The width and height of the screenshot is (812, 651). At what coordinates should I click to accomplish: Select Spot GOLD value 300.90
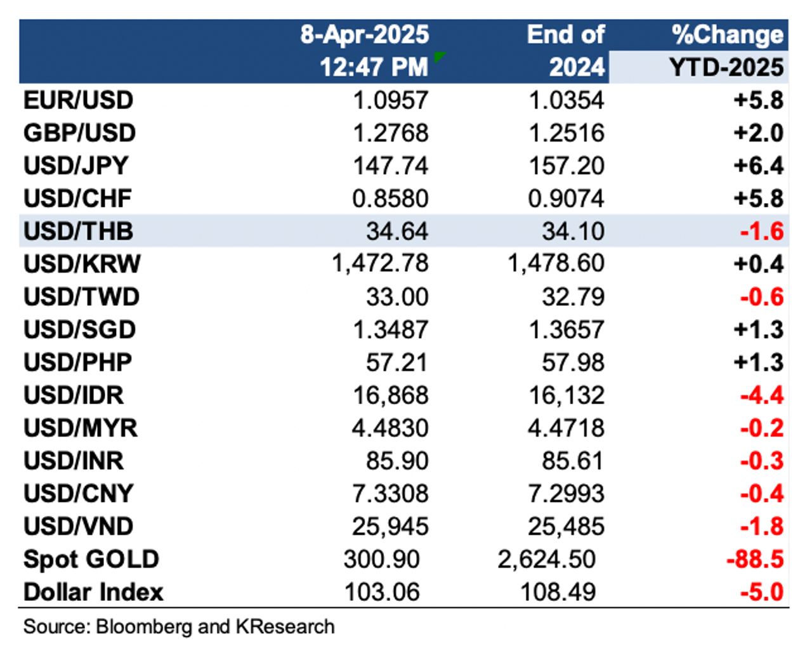(381, 560)
